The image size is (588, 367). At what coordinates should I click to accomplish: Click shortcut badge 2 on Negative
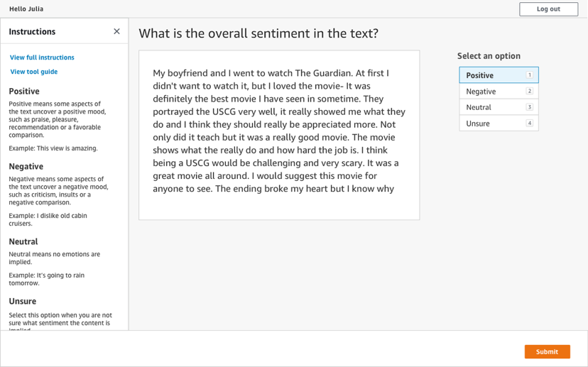529,92
